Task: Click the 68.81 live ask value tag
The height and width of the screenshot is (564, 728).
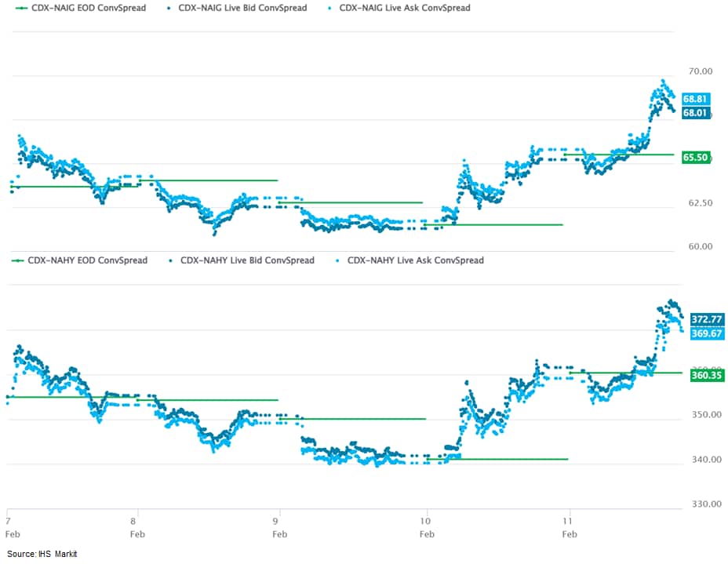Action: pos(696,100)
